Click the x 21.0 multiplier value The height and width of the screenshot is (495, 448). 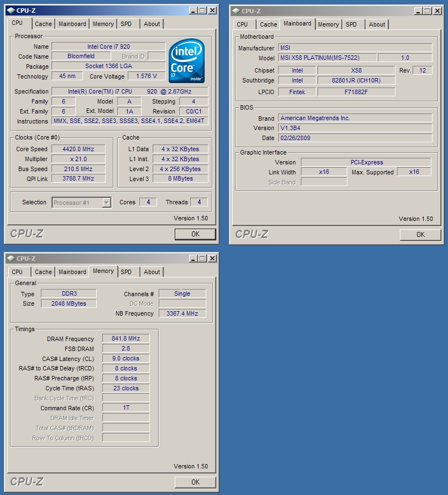(x=78, y=159)
